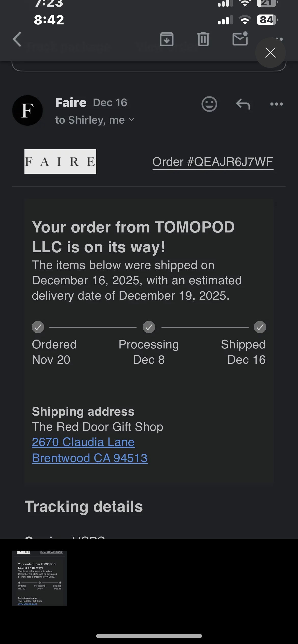Tap the back arrow to leave email
The width and height of the screenshot is (298, 644).
tap(17, 39)
